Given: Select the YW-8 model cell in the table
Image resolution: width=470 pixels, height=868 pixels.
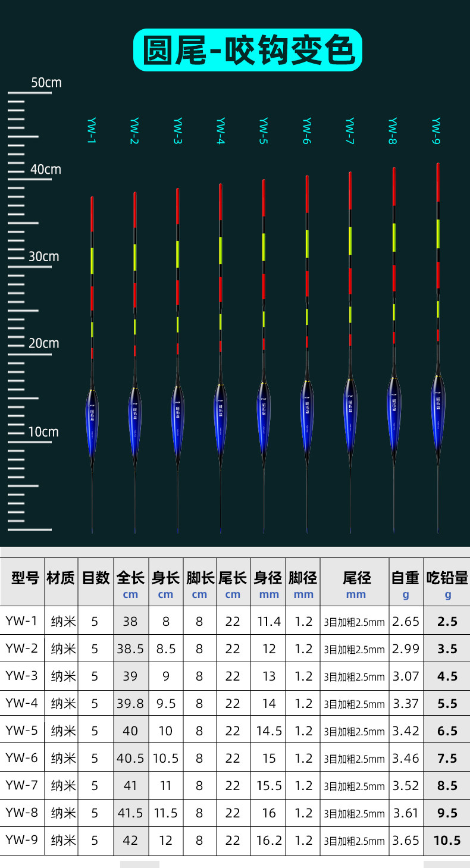Looking at the screenshot, I should point(21,813).
